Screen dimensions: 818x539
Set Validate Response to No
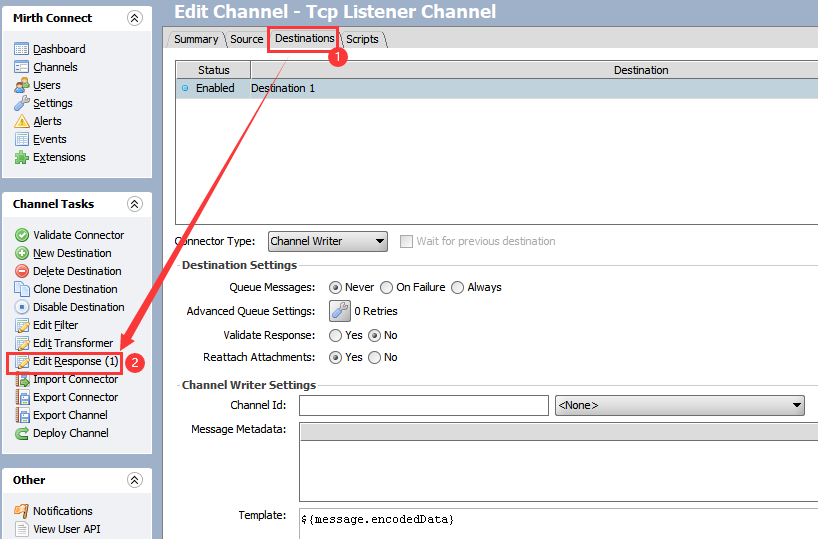(x=375, y=336)
